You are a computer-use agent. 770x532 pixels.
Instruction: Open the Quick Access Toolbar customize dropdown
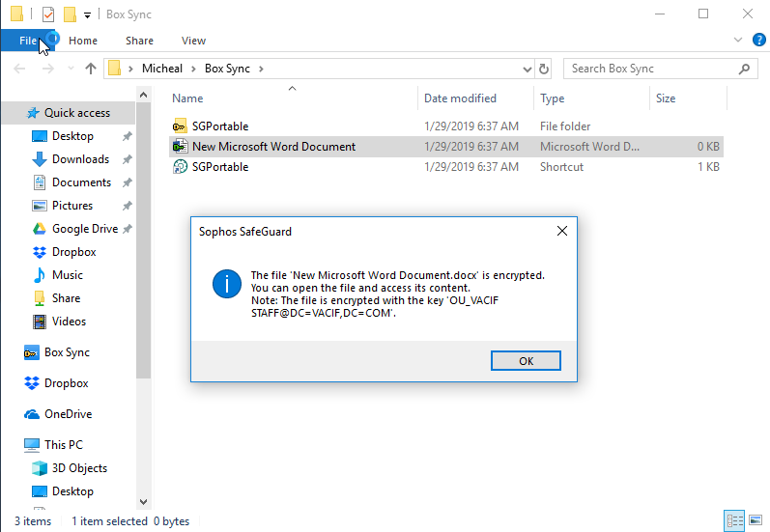click(x=87, y=15)
